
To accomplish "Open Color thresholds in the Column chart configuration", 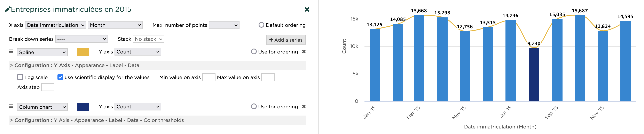I will (164, 120).
